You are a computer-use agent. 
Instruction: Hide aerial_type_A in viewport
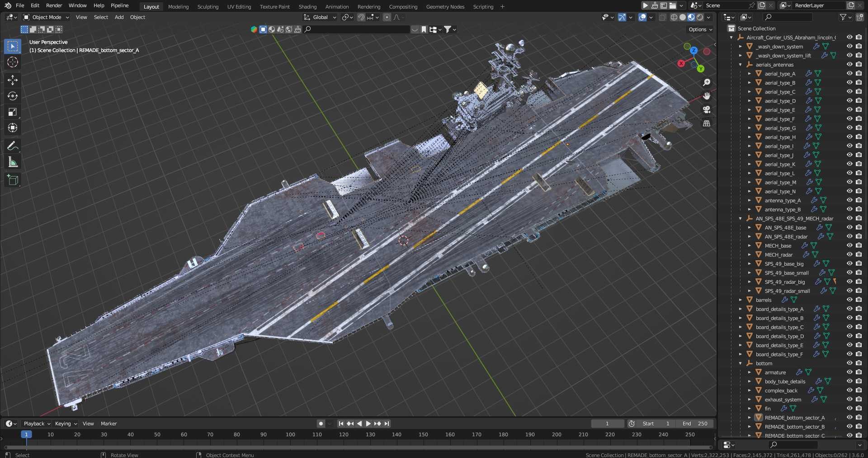pos(849,73)
